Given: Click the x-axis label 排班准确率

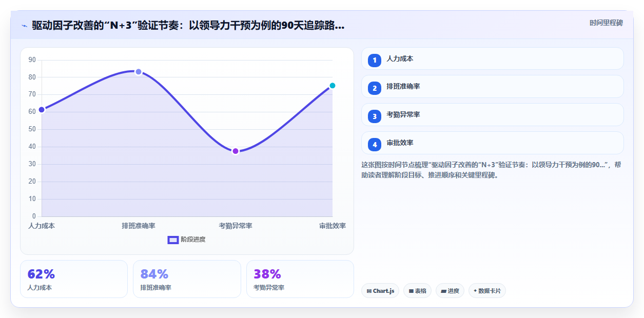Looking at the screenshot, I should coord(139,226).
